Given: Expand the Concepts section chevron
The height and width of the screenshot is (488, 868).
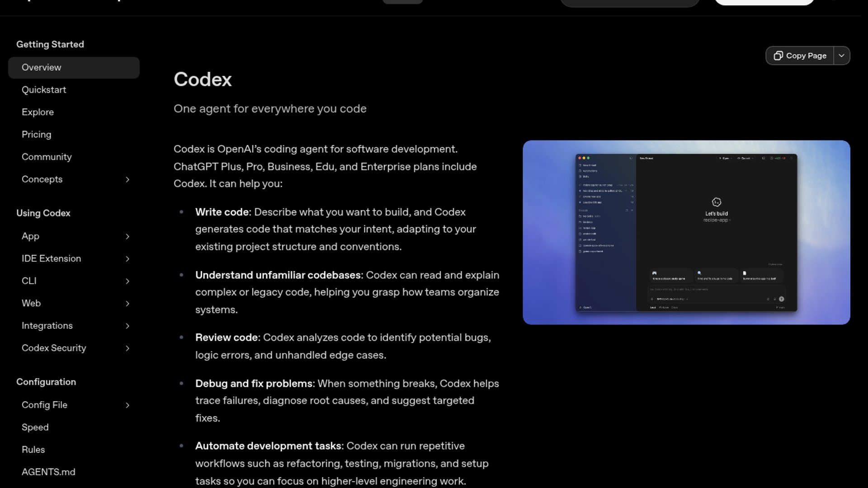Looking at the screenshot, I should pos(127,179).
